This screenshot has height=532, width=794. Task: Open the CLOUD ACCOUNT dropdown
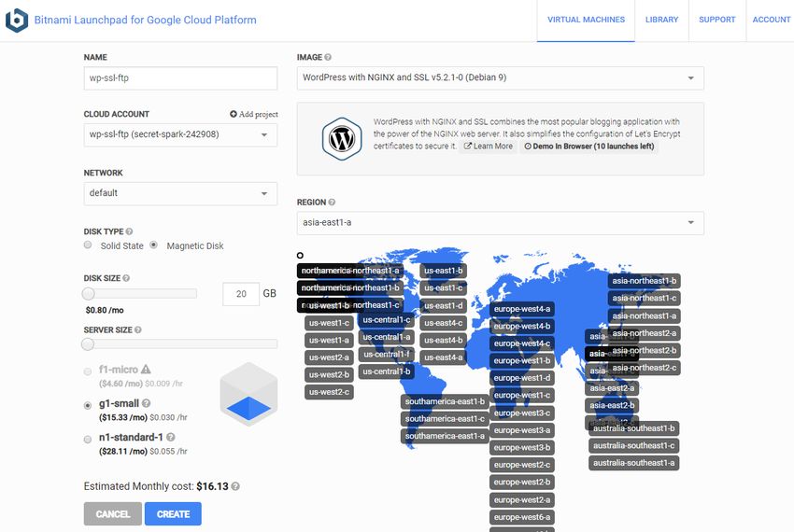pos(180,135)
